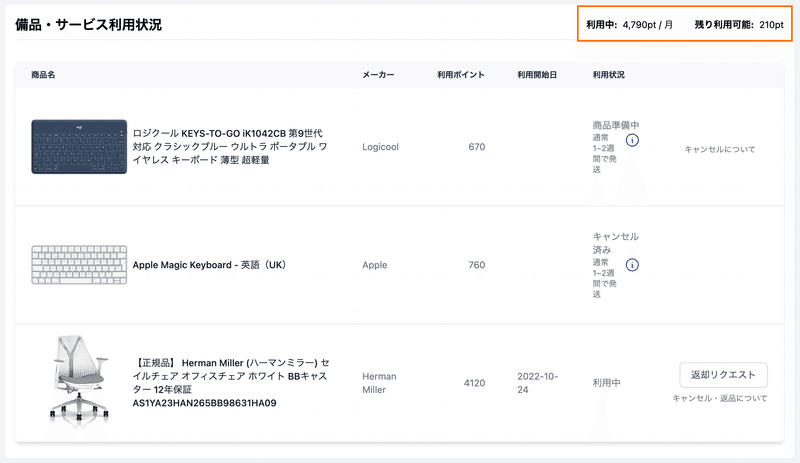800x463 pixels.
Task: Click the Logicool keyboard product image
Action: point(79,147)
